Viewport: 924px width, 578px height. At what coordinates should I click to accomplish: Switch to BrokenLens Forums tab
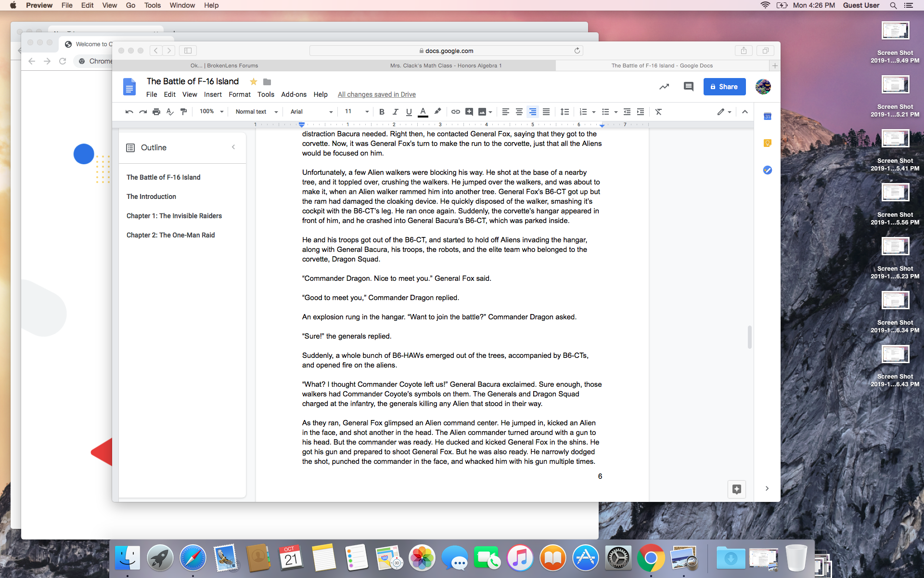click(224, 66)
